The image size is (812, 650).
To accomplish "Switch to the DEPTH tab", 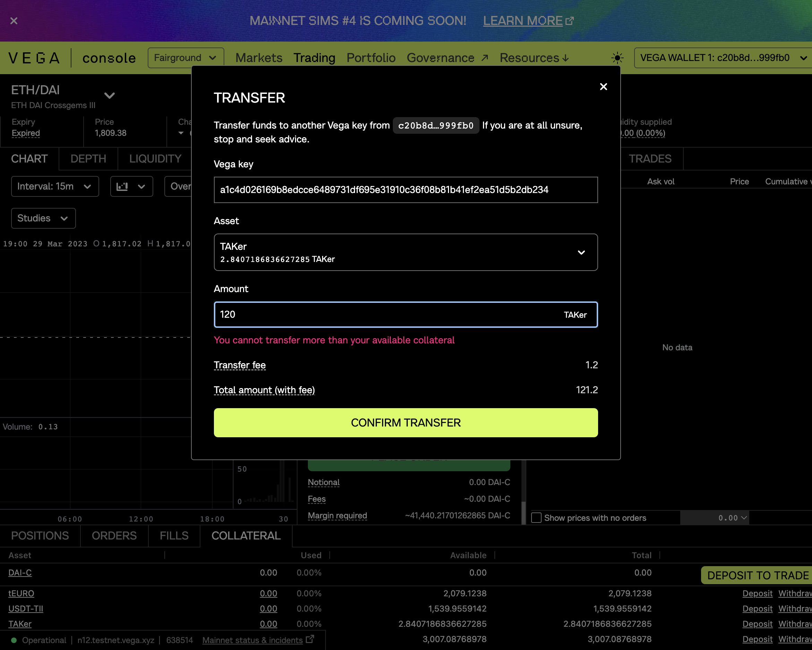I will [x=88, y=158].
